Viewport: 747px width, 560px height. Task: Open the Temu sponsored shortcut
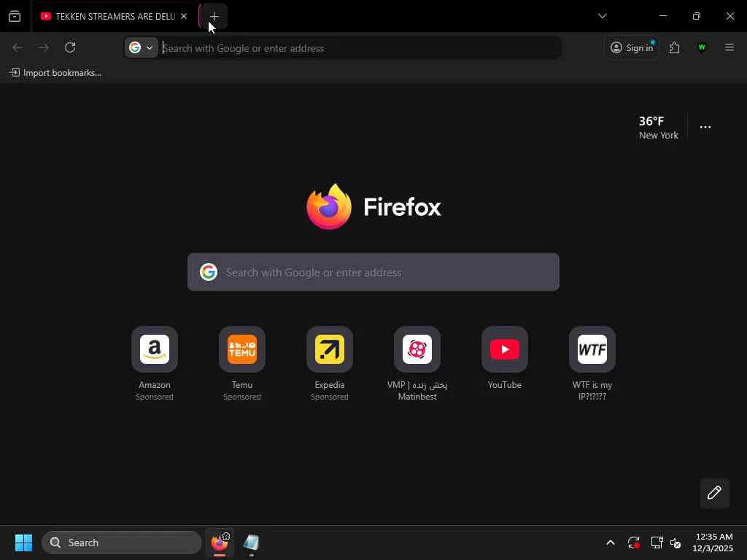[242, 363]
